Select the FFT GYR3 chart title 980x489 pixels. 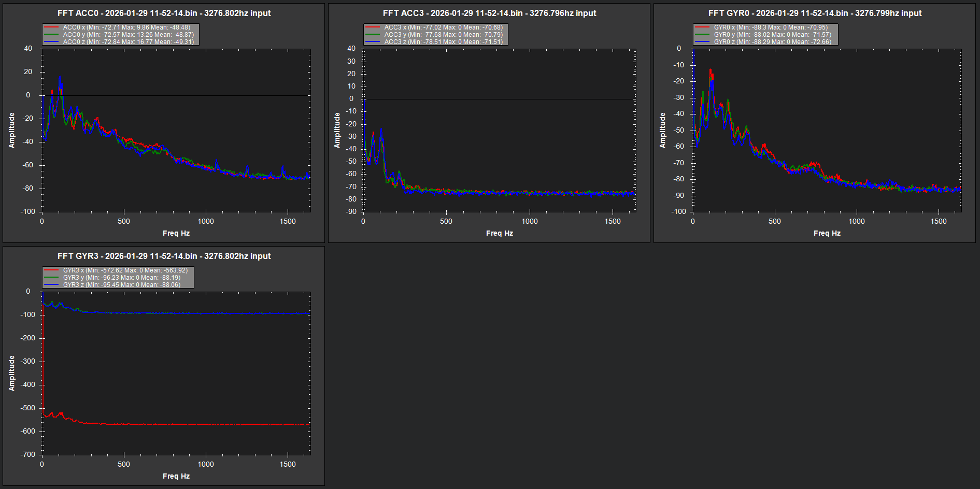point(164,256)
